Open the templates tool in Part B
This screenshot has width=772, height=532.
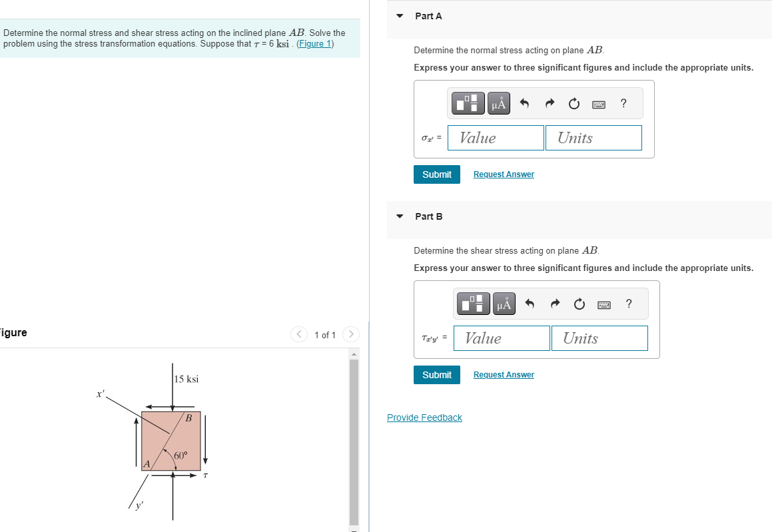click(473, 304)
